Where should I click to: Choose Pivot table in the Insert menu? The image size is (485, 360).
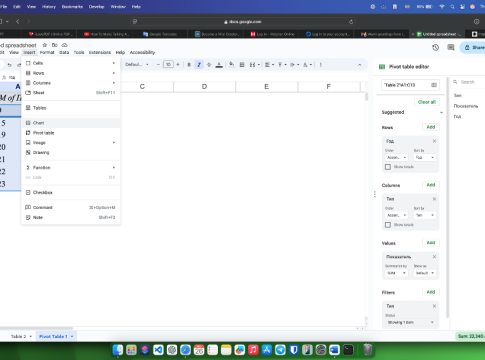(x=71, y=133)
